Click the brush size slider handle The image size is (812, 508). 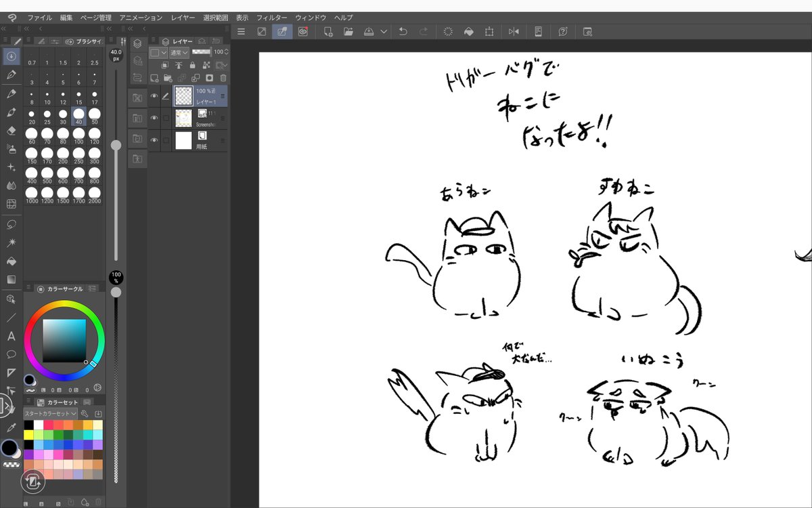(116, 145)
